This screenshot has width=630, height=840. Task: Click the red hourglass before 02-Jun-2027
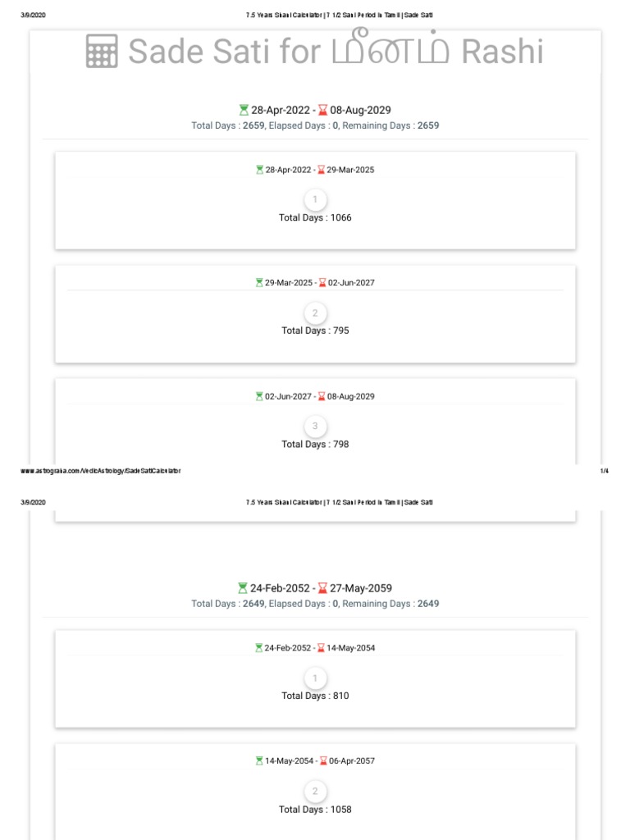[322, 283]
